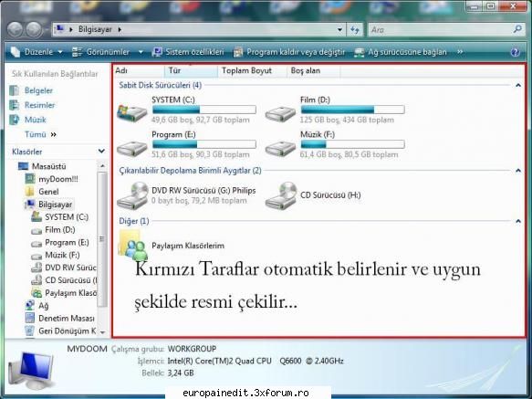532x399 pixels.
Task: Click the refresh button beside address bar
Action: click(x=355, y=30)
